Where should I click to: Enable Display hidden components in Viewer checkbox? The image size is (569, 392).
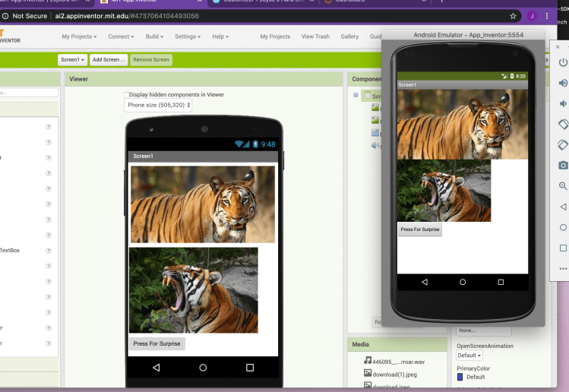(127, 95)
